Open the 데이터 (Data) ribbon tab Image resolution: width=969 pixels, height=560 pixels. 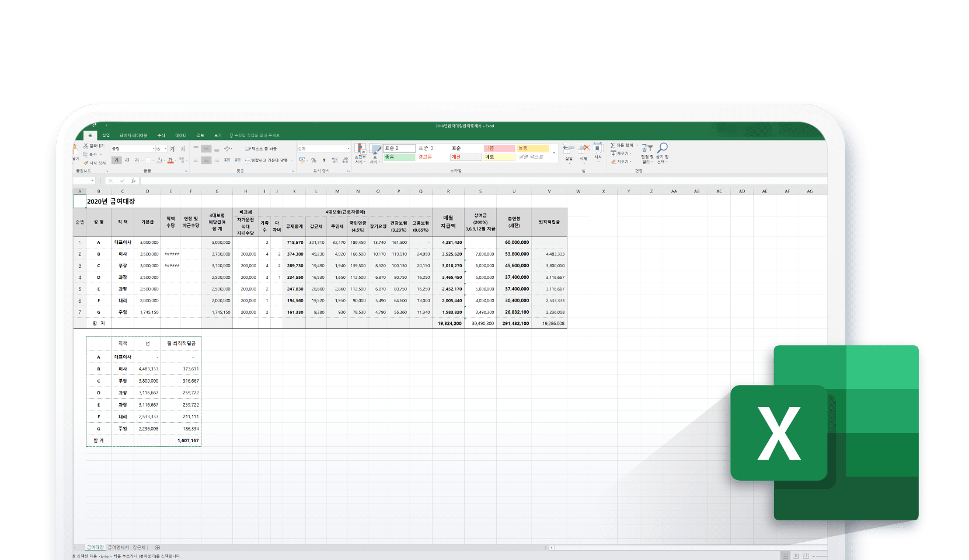pyautogui.click(x=181, y=135)
